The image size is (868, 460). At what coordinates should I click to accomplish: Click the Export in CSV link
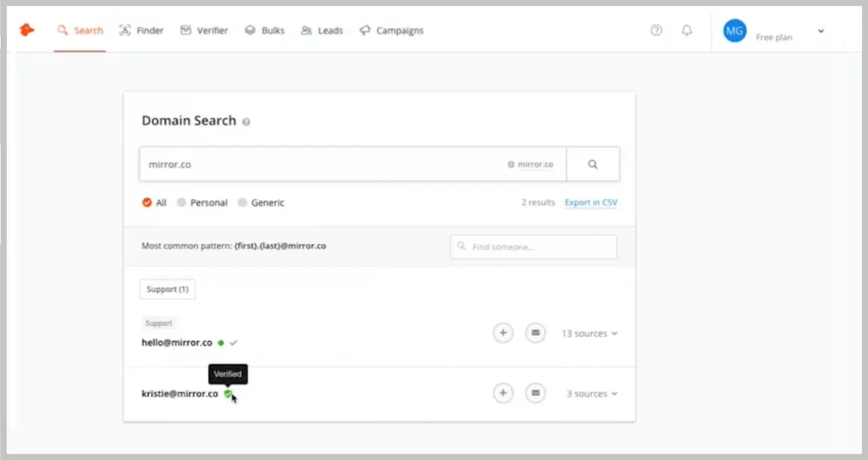(x=591, y=203)
